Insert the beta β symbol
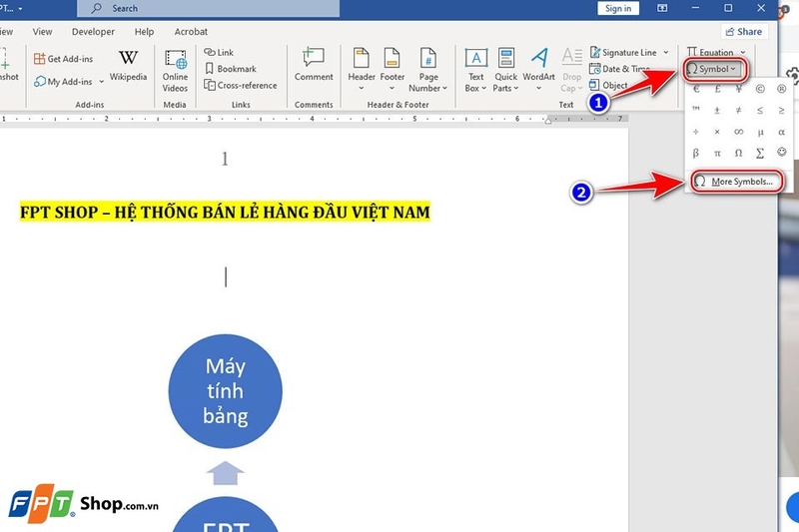Screen dimensions: 799x532 pyautogui.click(x=695, y=153)
